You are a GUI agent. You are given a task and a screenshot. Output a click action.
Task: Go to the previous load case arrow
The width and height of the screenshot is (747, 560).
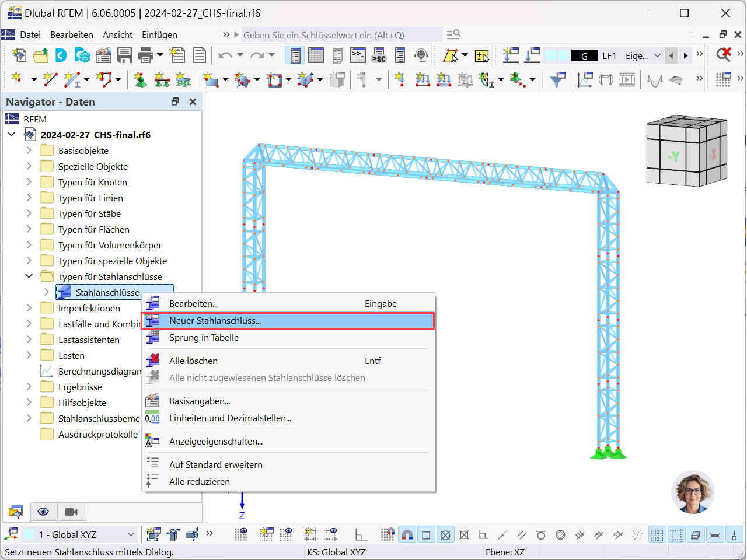(672, 55)
